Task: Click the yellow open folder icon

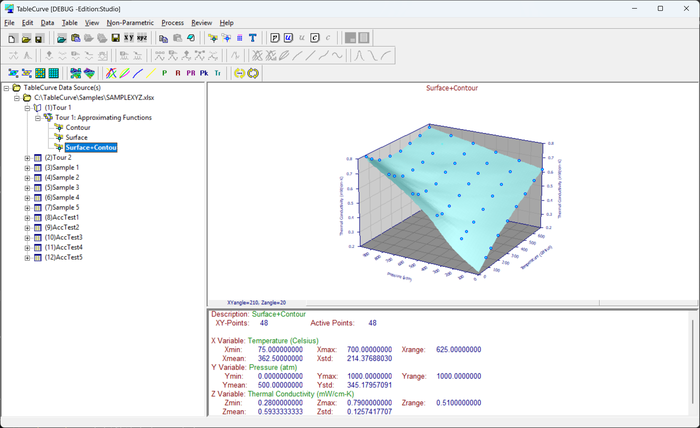Action: click(x=26, y=38)
